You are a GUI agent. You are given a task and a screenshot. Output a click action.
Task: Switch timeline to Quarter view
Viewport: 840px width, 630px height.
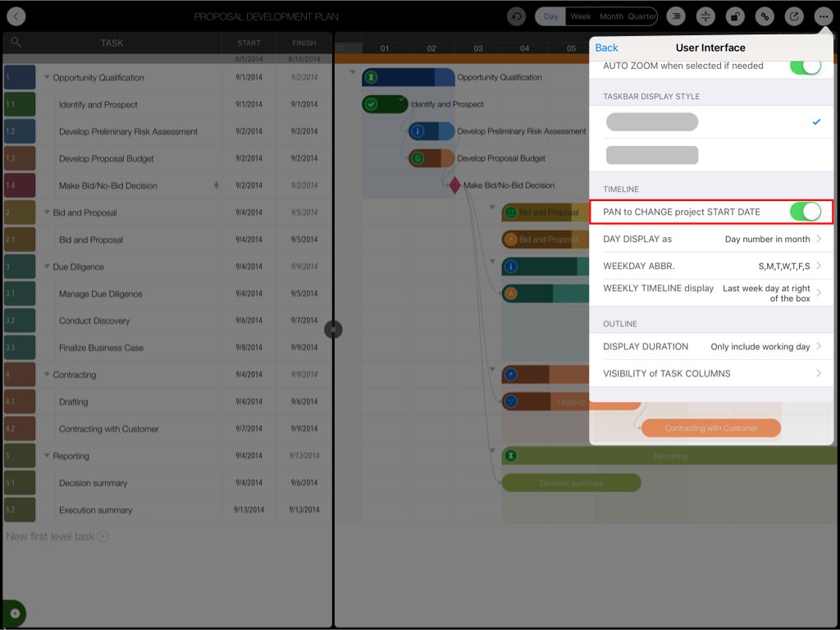pyautogui.click(x=641, y=16)
